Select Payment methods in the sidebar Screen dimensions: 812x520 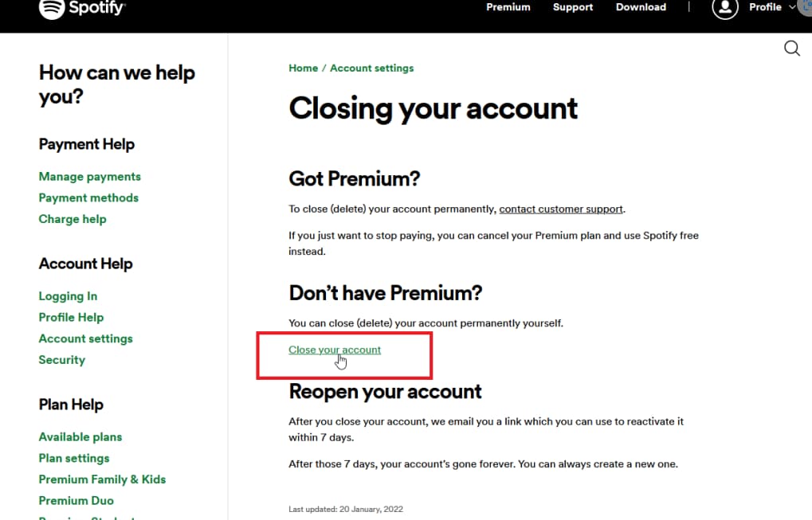(88, 197)
